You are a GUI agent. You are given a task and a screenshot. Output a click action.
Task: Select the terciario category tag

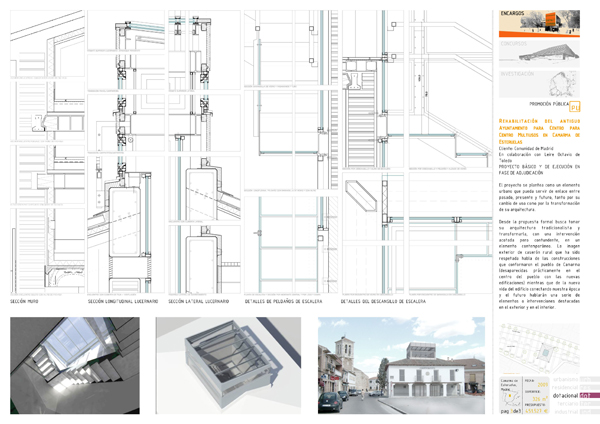(x=568, y=404)
